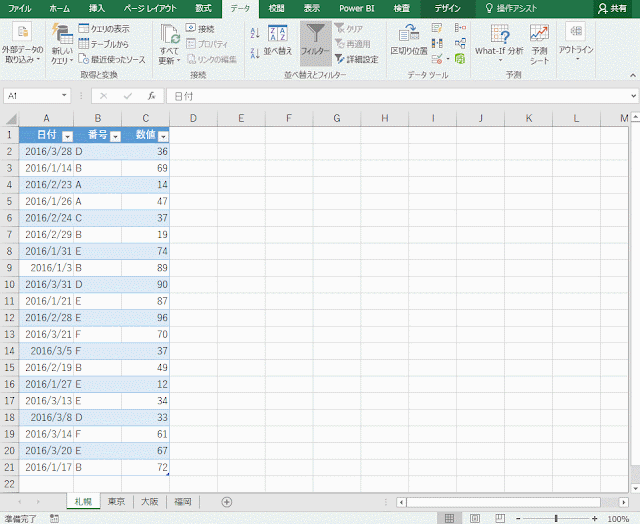Click the Consolidate icon

[460, 28]
